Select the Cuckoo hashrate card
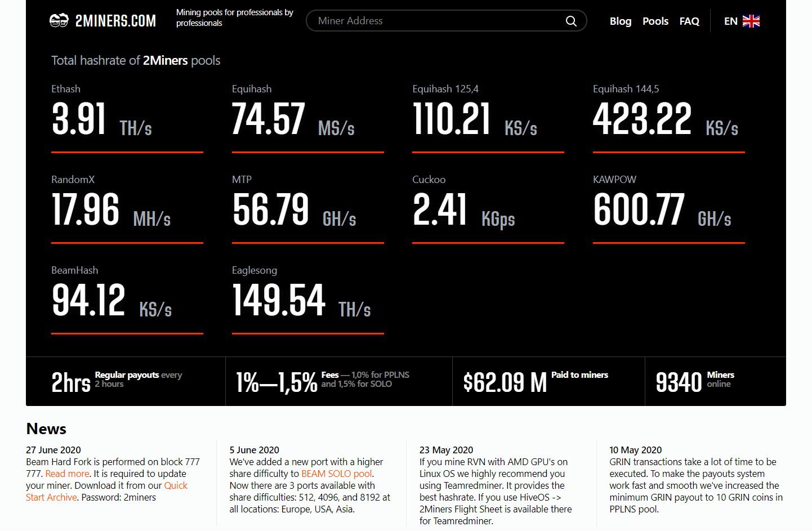The image size is (812, 531). [x=488, y=206]
